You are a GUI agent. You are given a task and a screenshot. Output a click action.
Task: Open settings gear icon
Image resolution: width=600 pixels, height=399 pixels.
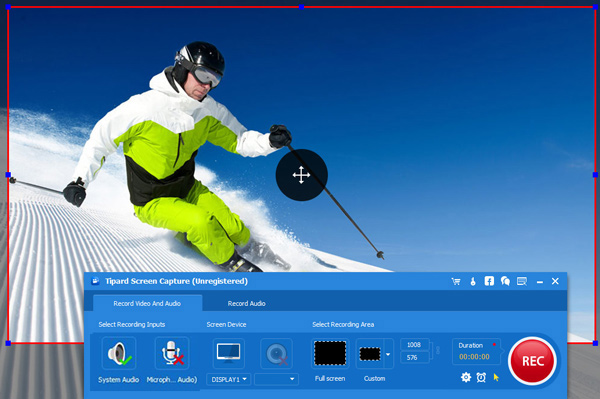[x=466, y=378]
